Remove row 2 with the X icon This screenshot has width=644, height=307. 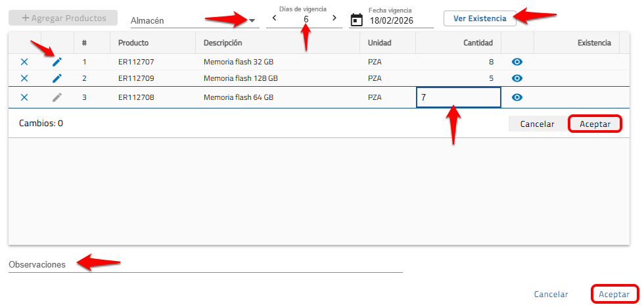click(24, 78)
